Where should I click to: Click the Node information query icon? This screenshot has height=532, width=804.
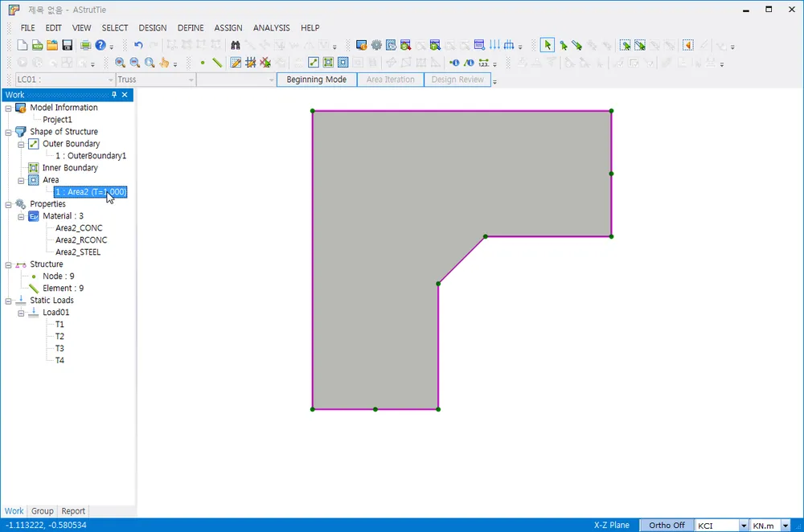[x=454, y=63]
